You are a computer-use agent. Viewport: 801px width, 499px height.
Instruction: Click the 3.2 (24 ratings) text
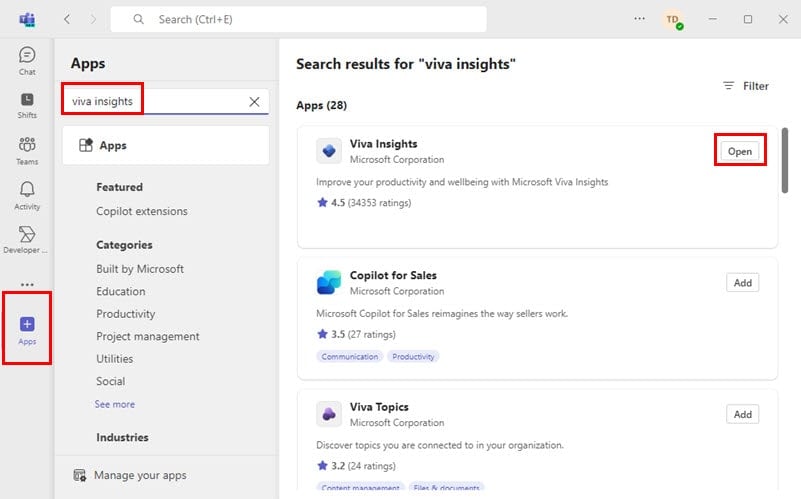pyautogui.click(x=363, y=466)
